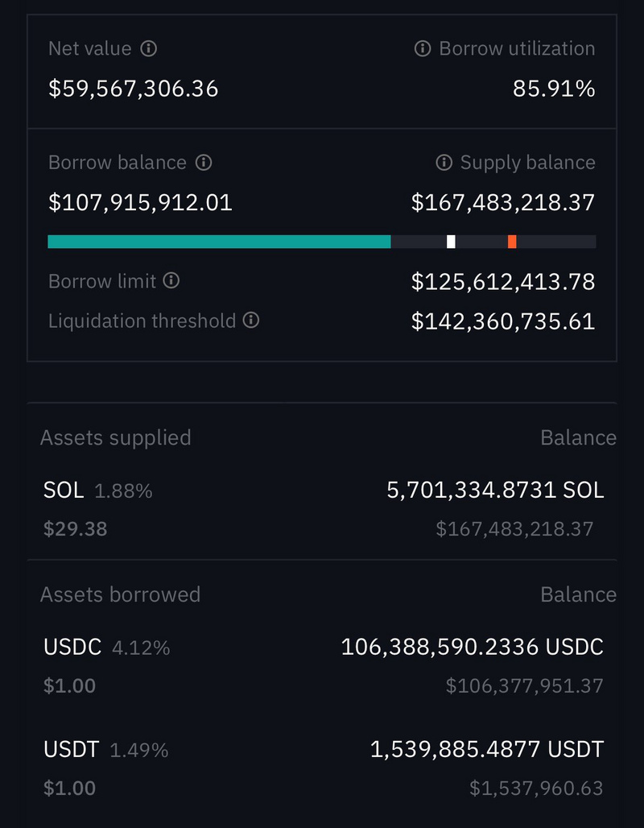Click the Assets supplied header

pos(116,438)
